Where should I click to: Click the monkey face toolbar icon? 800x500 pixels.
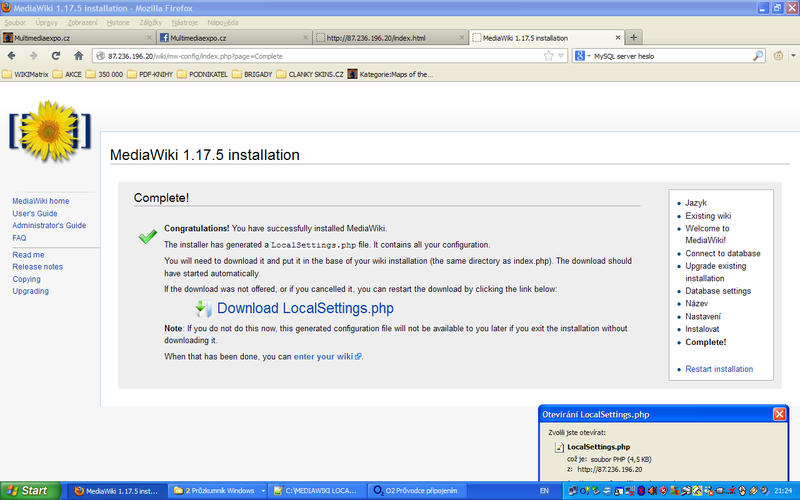(x=778, y=56)
